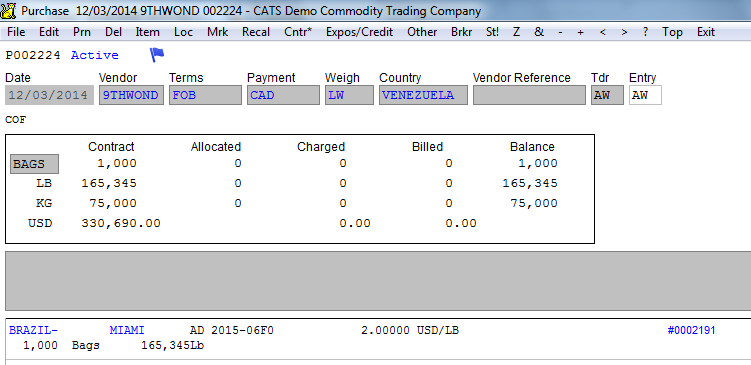Click the BAGS unit button
The height and width of the screenshot is (365, 751).
coord(34,164)
